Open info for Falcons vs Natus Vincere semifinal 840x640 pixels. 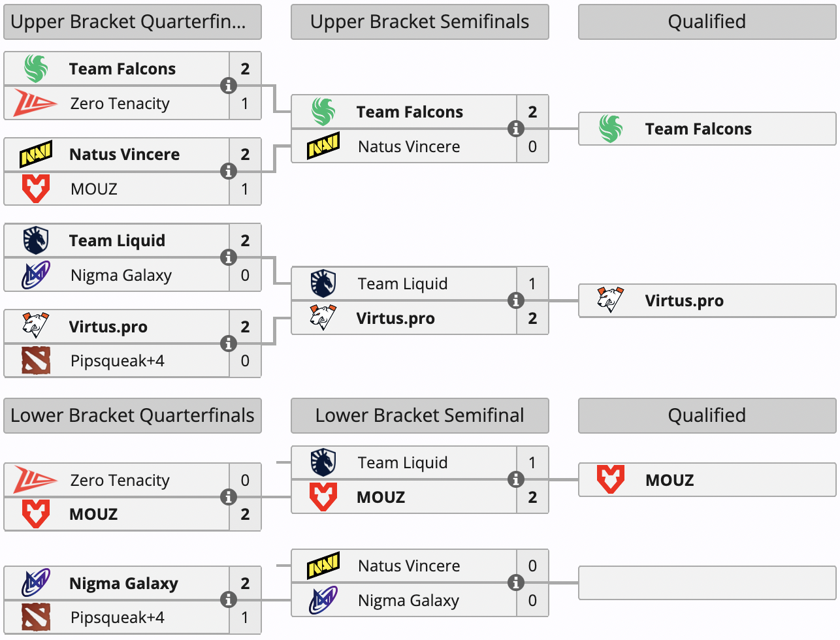[x=515, y=129]
